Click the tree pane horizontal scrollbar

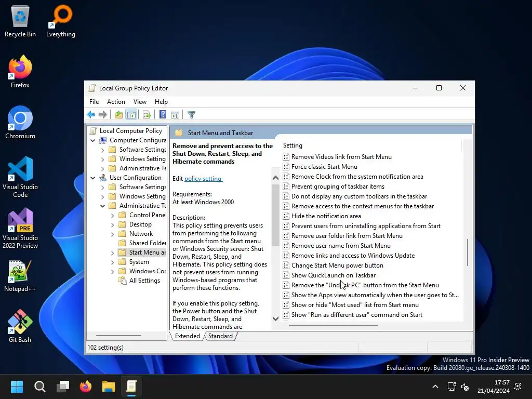tap(118, 336)
